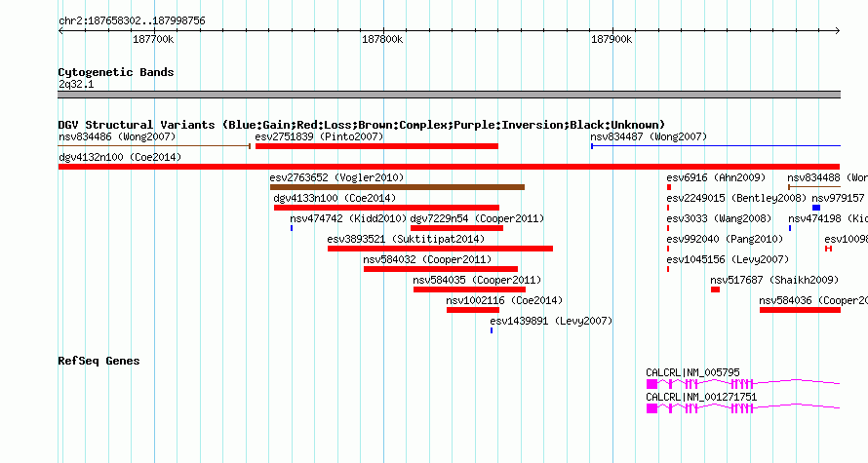868x463 pixels.
Task: Click the 187900k ruler position label
Action: 612,40
